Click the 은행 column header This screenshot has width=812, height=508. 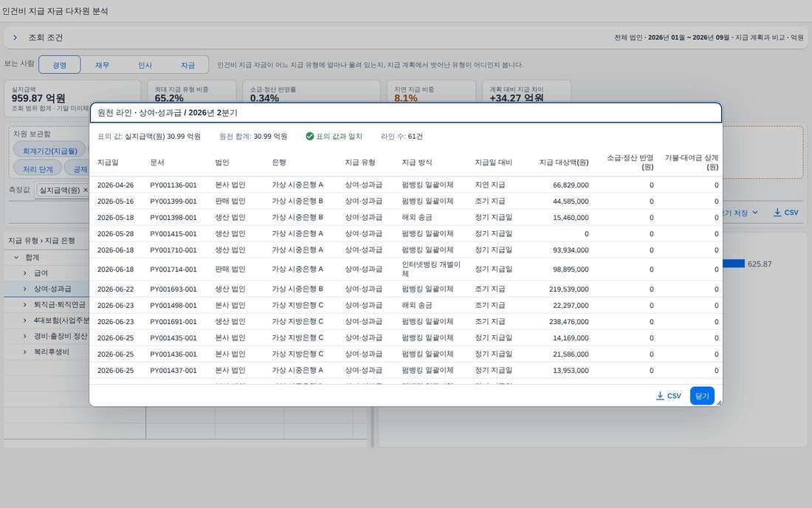tap(278, 162)
